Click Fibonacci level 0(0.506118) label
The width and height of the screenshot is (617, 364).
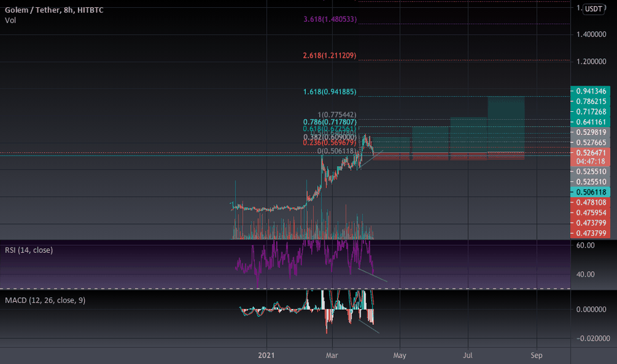coord(337,151)
